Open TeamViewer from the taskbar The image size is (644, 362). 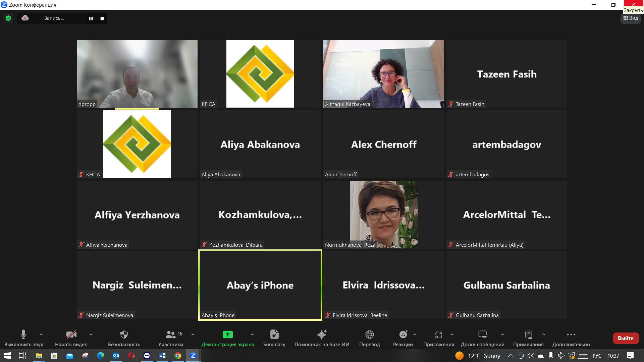pos(147,356)
